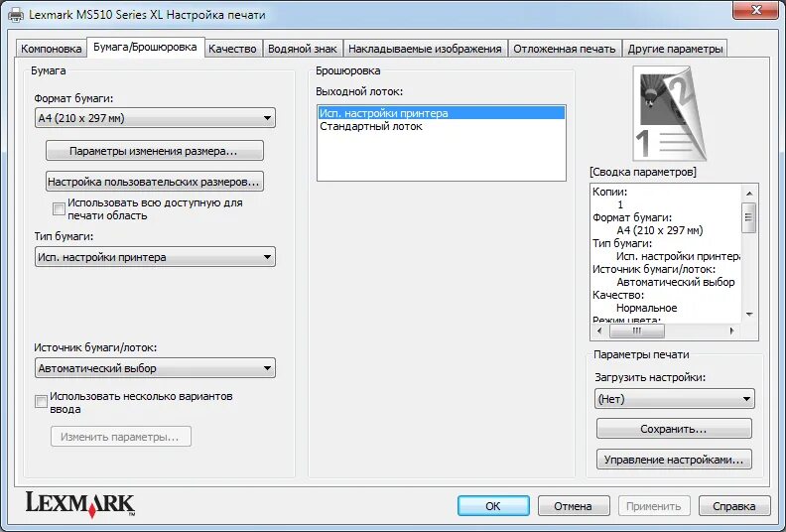The width and height of the screenshot is (786, 532).
Task: Click the summary list scroll down arrow
Action: tap(749, 315)
